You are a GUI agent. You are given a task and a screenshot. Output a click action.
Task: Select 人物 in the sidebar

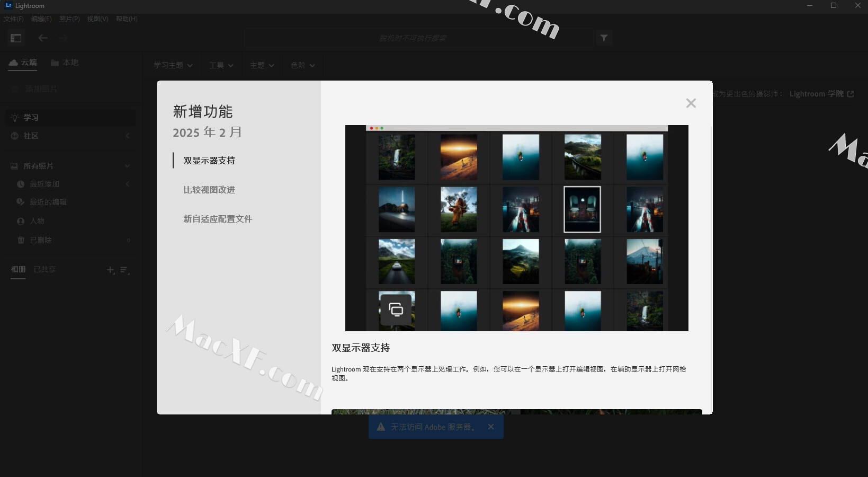point(37,221)
